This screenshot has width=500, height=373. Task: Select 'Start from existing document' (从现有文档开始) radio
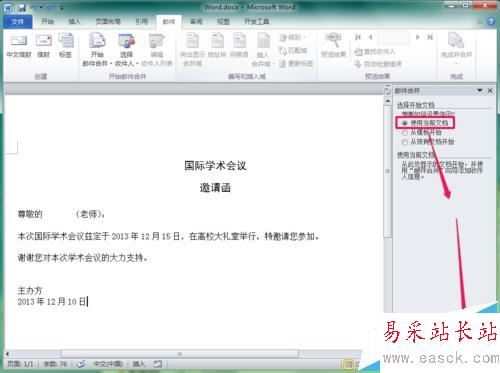(428, 142)
